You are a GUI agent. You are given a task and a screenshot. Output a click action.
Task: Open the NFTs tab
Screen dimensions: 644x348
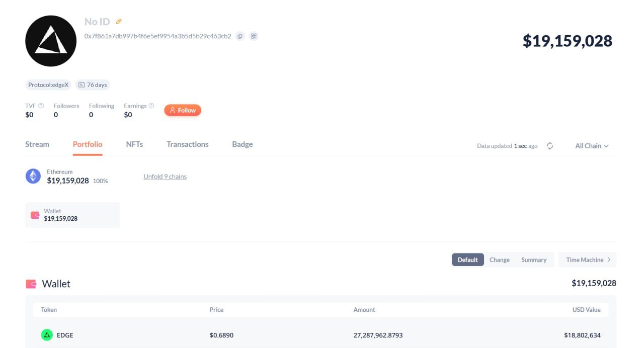134,144
